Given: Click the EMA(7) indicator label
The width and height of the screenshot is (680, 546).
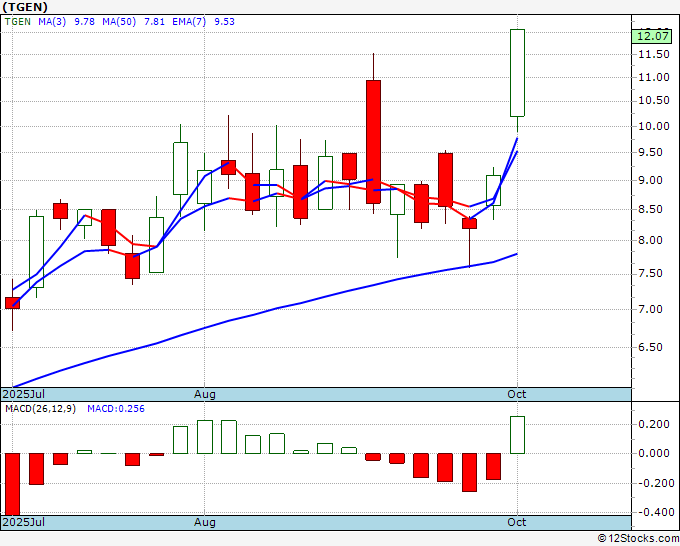Looking at the screenshot, I should (189, 22).
